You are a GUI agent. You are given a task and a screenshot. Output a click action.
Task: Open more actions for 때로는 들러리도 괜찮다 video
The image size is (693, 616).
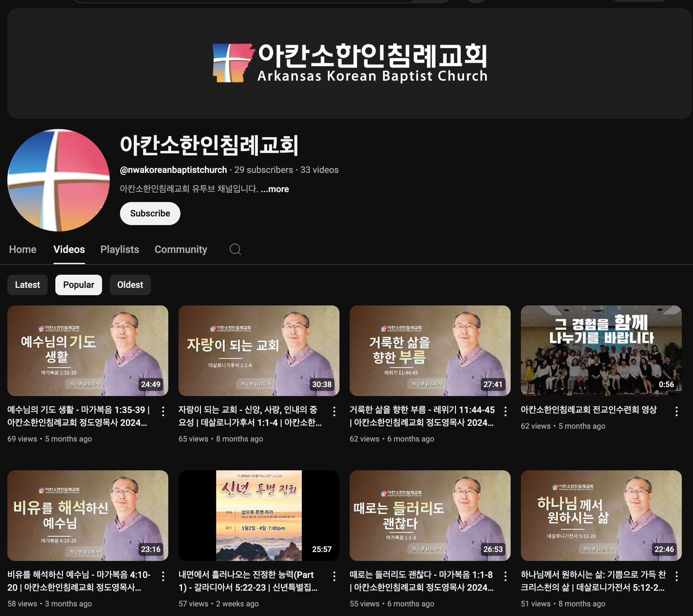click(506, 576)
